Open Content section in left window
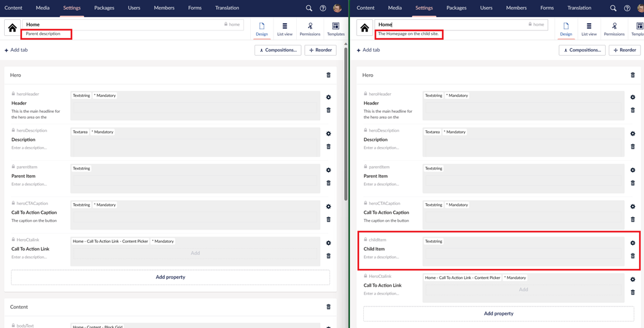Viewport: 644px width, 328px height. point(14,8)
